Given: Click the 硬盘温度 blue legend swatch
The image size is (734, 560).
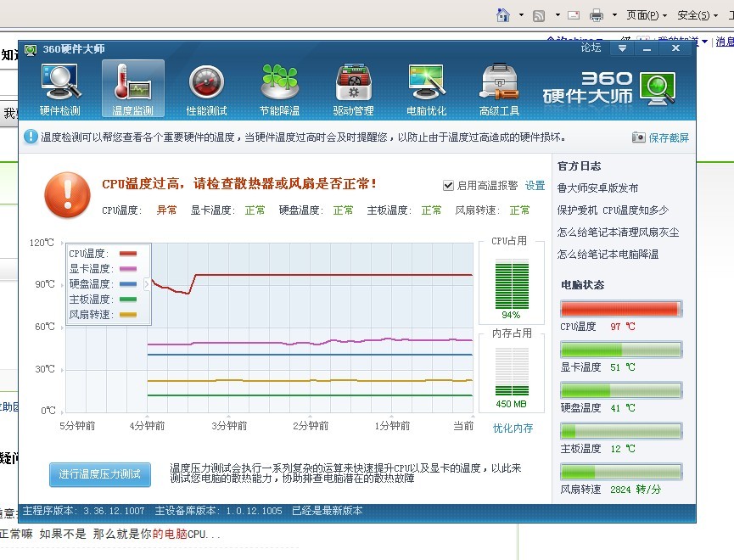Looking at the screenshot, I should click(x=128, y=283).
